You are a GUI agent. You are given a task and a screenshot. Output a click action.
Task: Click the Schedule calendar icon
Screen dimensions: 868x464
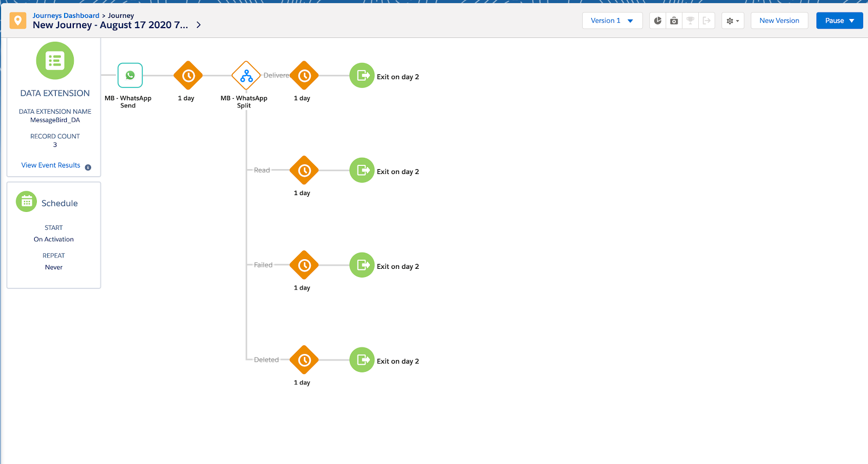click(27, 202)
